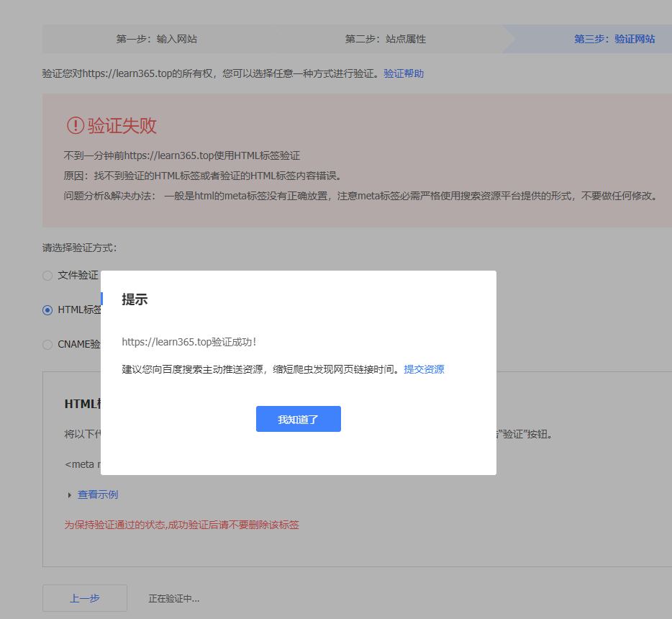Select the CNAME验证 radio button
This screenshot has height=619, width=672.
pos(47,344)
